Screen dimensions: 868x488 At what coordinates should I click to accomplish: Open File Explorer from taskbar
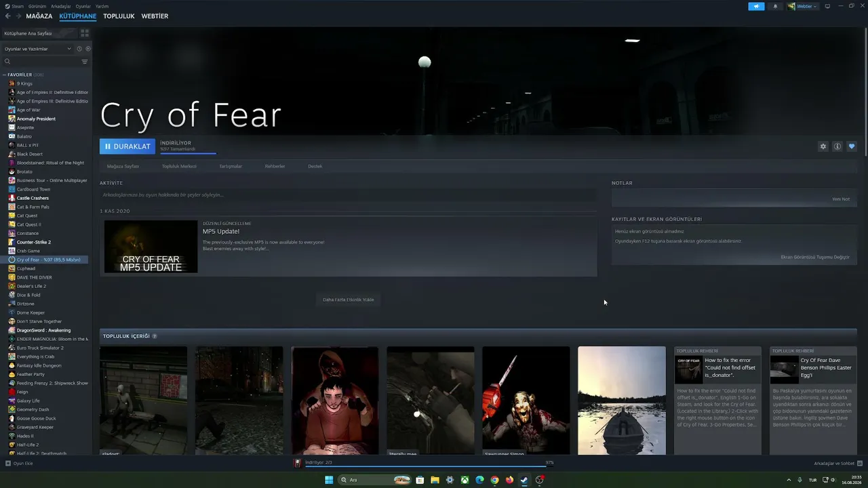click(x=435, y=480)
